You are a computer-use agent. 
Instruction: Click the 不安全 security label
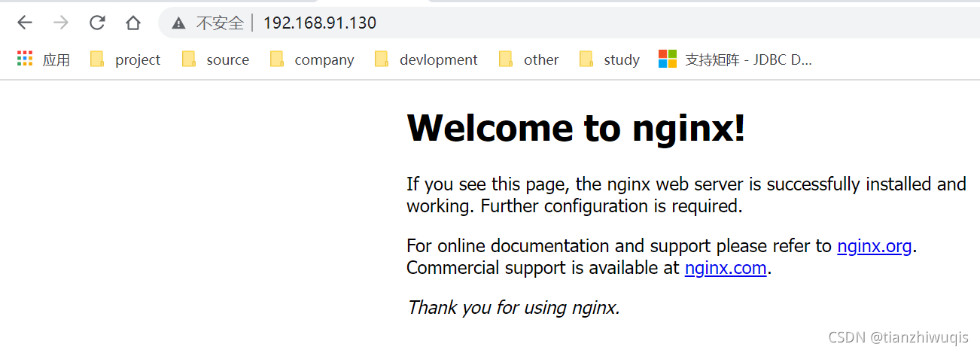click(x=220, y=23)
